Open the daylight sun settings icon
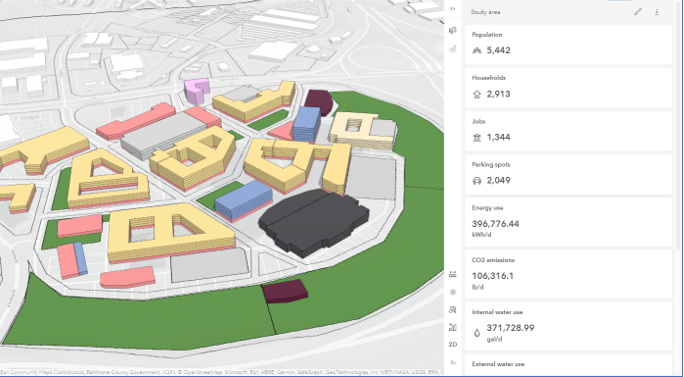684x377 pixels. [453, 292]
